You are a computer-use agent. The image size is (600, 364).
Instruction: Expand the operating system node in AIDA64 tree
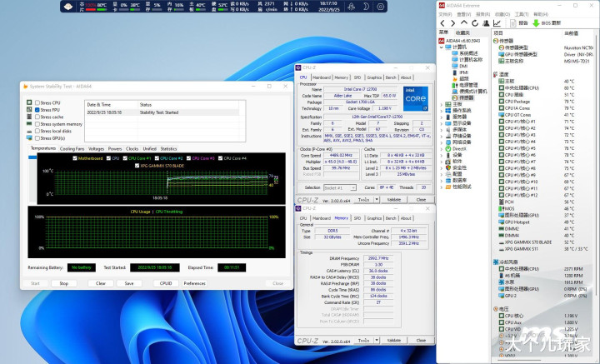click(442, 111)
